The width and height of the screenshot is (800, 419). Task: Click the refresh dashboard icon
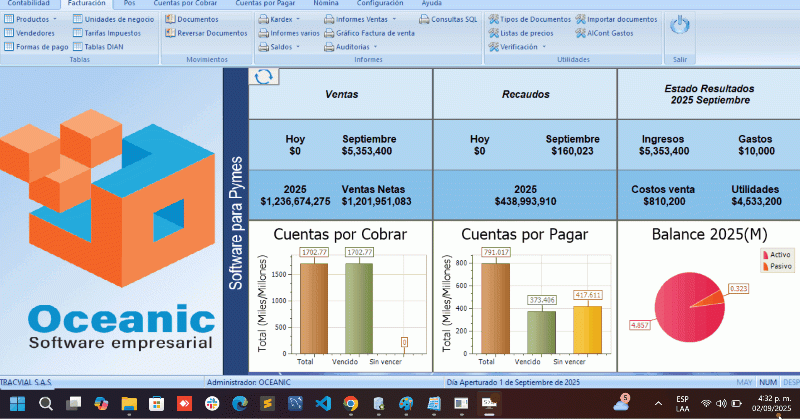(264, 77)
